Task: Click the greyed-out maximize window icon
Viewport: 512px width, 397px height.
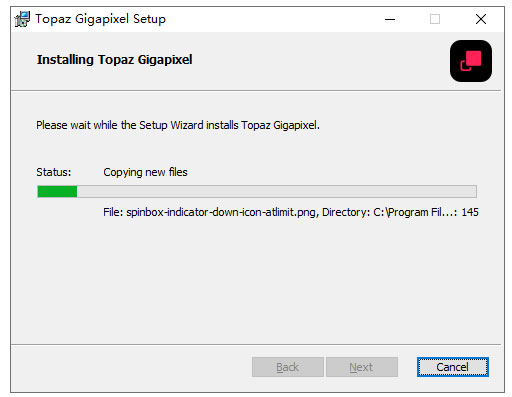Action: (x=435, y=19)
